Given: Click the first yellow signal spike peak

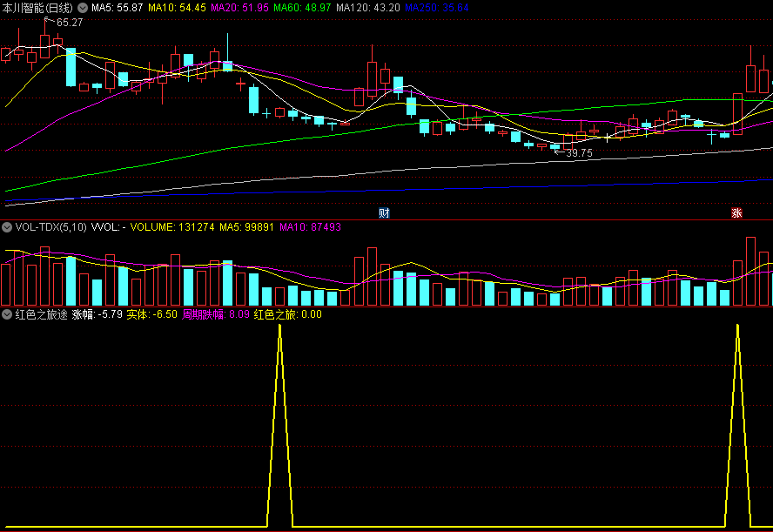Looking at the screenshot, I should coord(280,327).
